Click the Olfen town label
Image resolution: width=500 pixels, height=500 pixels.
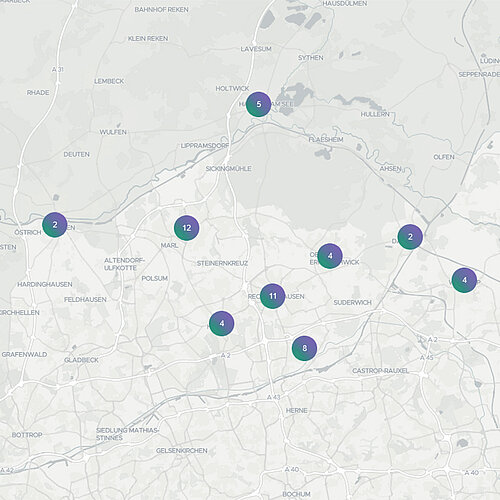(444, 157)
